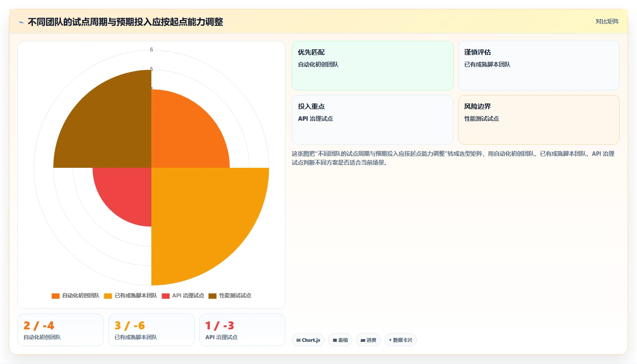Click the page title heading text
Image resolution: width=637 pixels, height=364 pixels.
[125, 22]
